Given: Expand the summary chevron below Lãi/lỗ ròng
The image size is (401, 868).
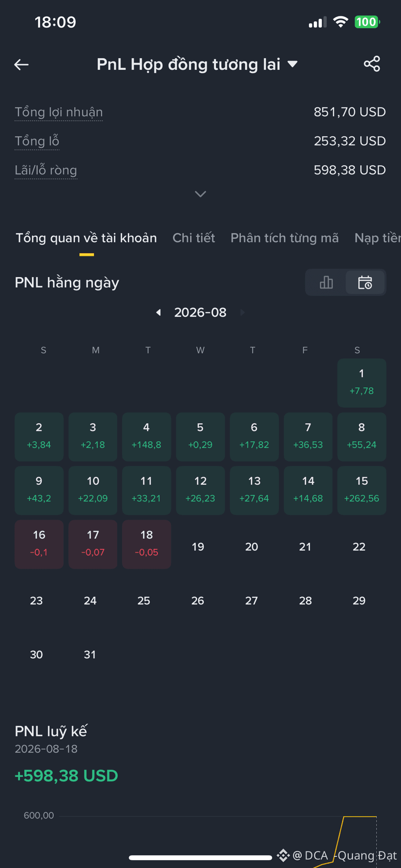Looking at the screenshot, I should coord(200,194).
